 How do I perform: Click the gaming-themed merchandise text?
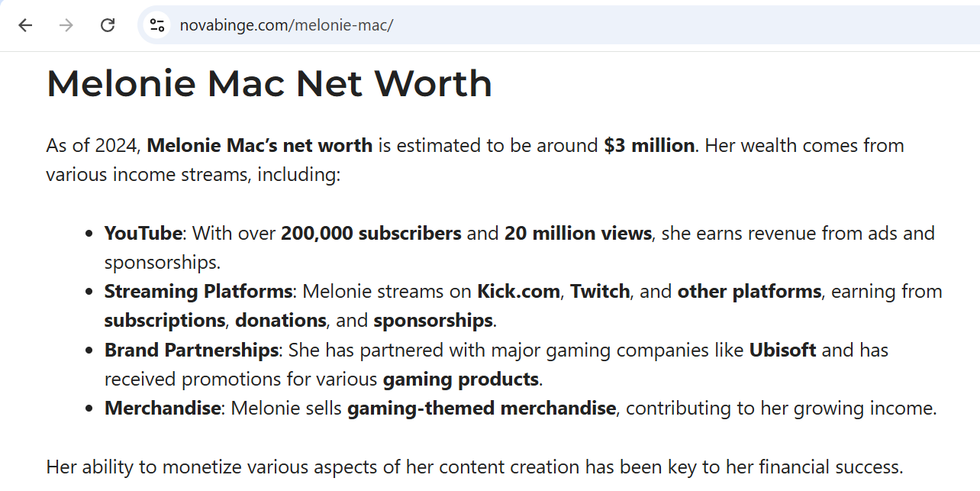(481, 408)
